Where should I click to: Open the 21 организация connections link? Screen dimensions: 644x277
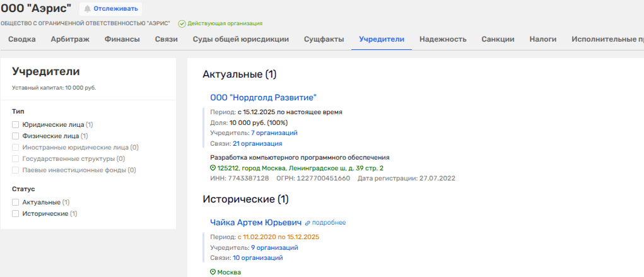(257, 144)
